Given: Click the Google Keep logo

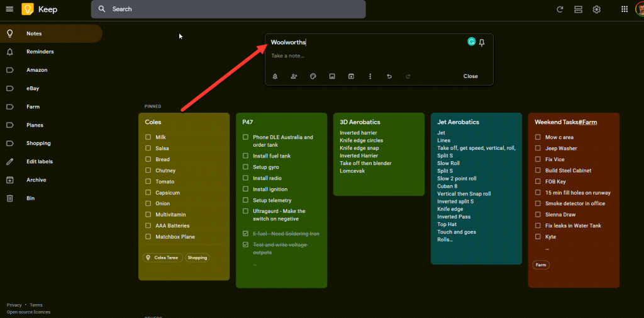Looking at the screenshot, I should pyautogui.click(x=28, y=9).
